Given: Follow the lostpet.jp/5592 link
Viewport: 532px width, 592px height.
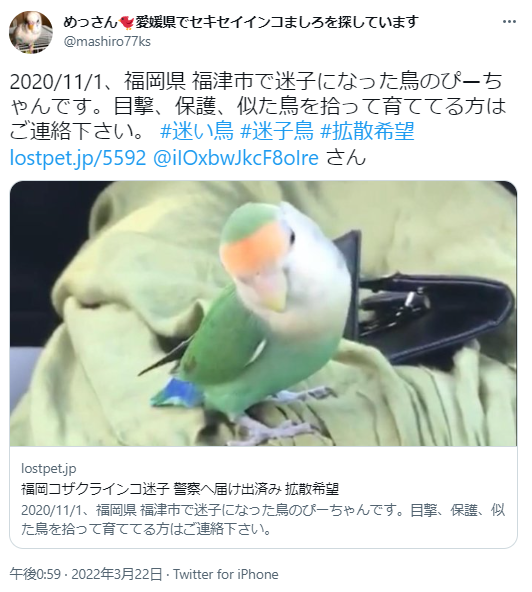Looking at the screenshot, I should click(x=78, y=157).
